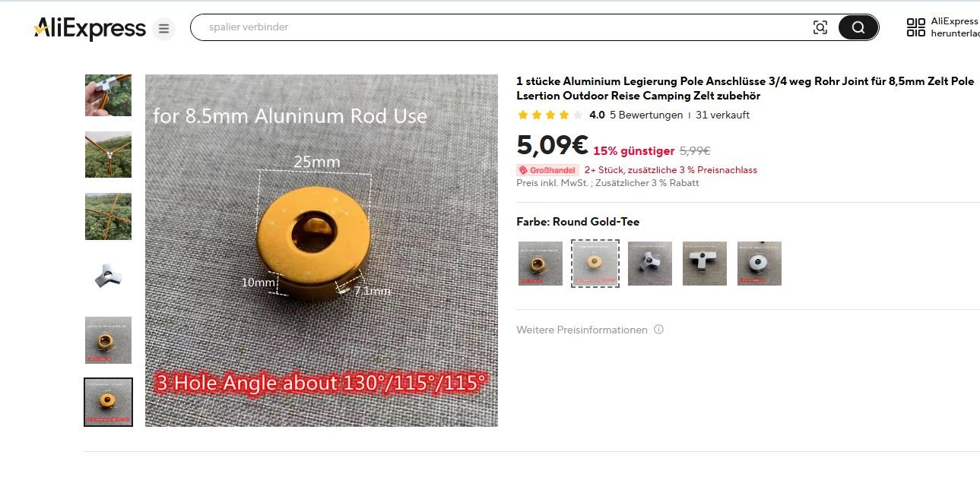Open the hamburger categories menu icon
The width and height of the screenshot is (980, 480).
tap(163, 30)
